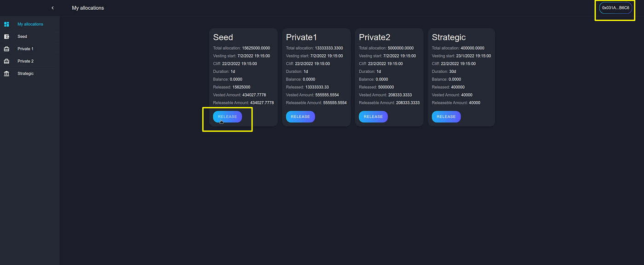Click Private2 total allocation 5000000.0000
The height and width of the screenshot is (265, 644).
(x=401, y=48)
